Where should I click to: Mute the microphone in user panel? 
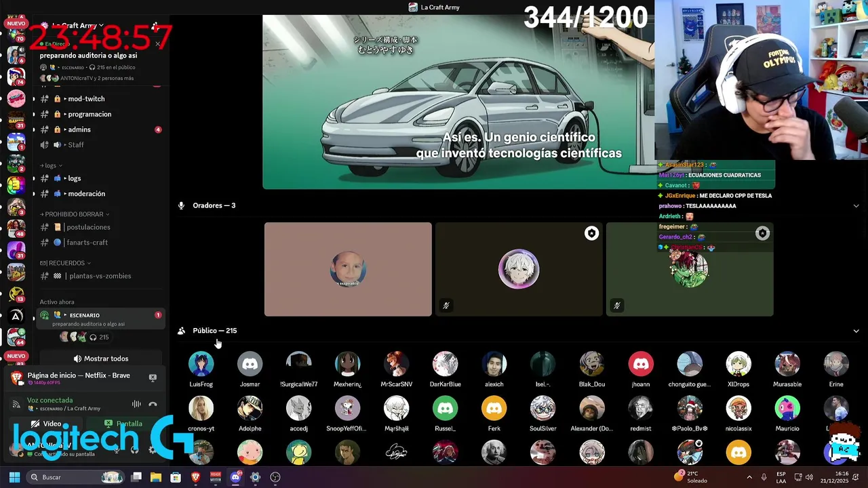pyautogui.click(x=117, y=449)
